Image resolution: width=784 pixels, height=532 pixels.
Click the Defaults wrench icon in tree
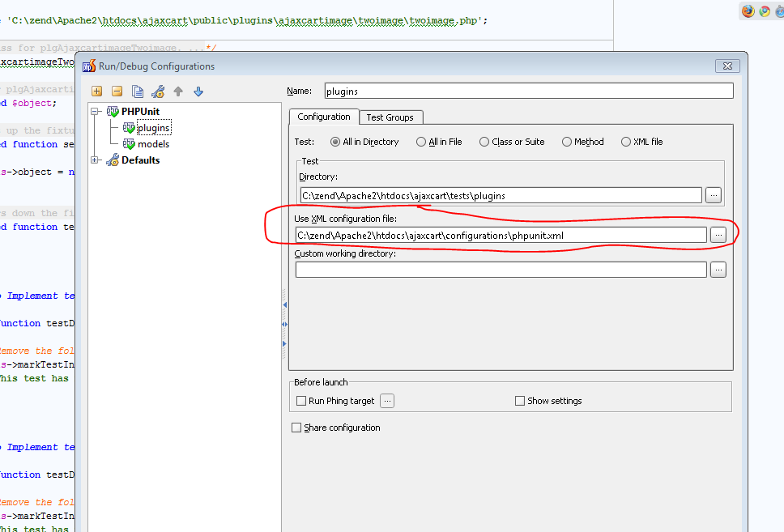click(x=113, y=160)
